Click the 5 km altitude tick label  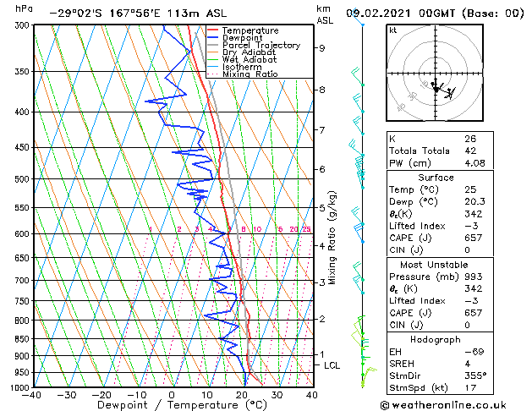point(321,207)
